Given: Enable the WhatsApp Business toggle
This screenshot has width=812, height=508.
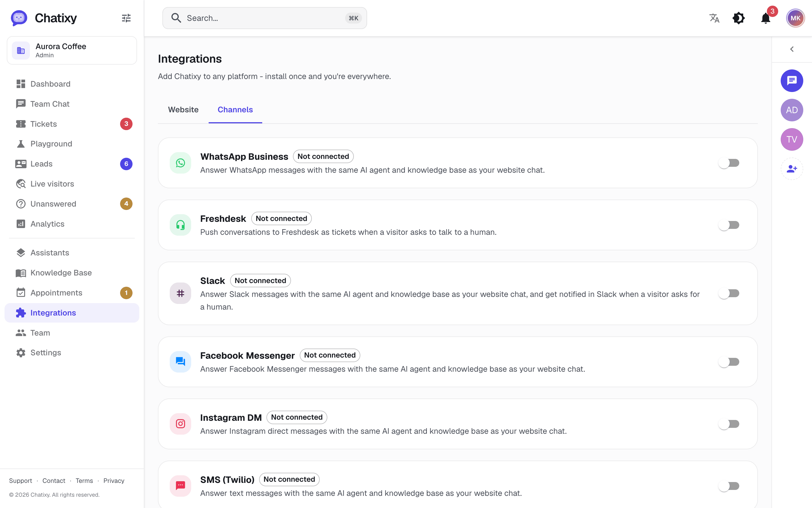Looking at the screenshot, I should (x=729, y=163).
